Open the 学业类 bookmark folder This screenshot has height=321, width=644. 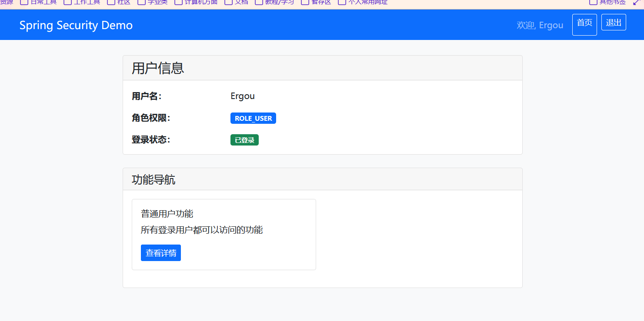[153, 2]
